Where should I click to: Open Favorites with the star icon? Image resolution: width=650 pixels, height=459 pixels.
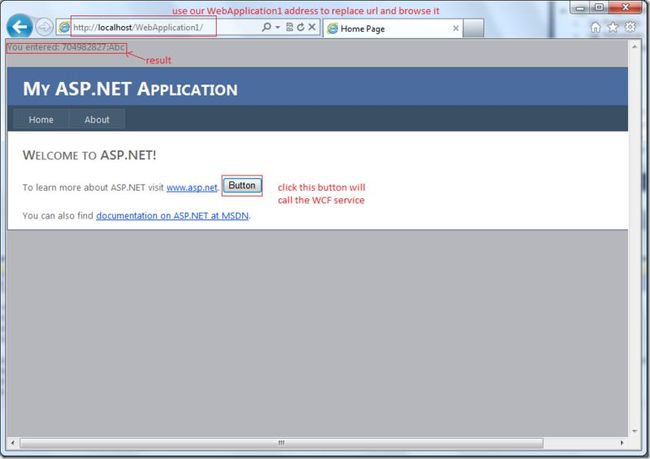[613, 27]
